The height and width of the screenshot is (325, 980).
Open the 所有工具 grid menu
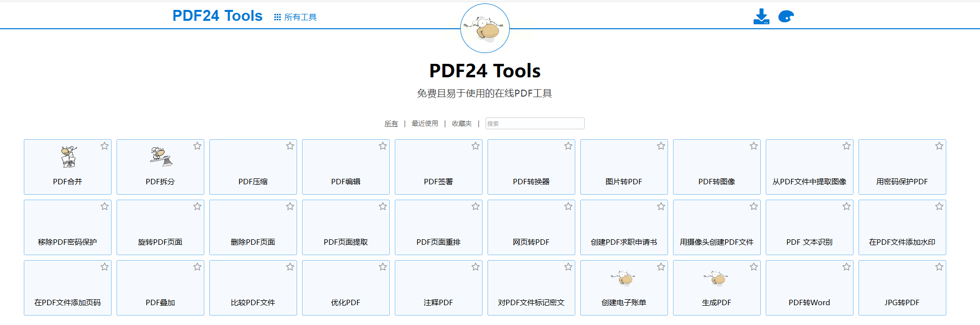tap(295, 17)
